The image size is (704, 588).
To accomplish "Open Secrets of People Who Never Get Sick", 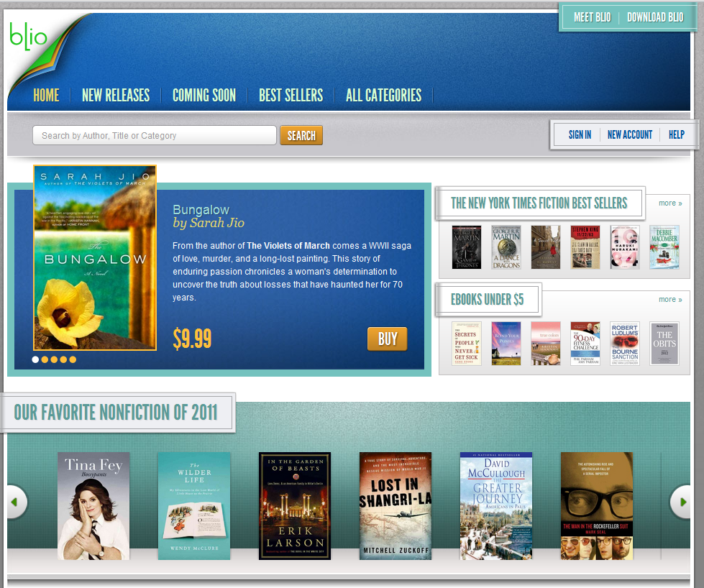I will [467, 344].
